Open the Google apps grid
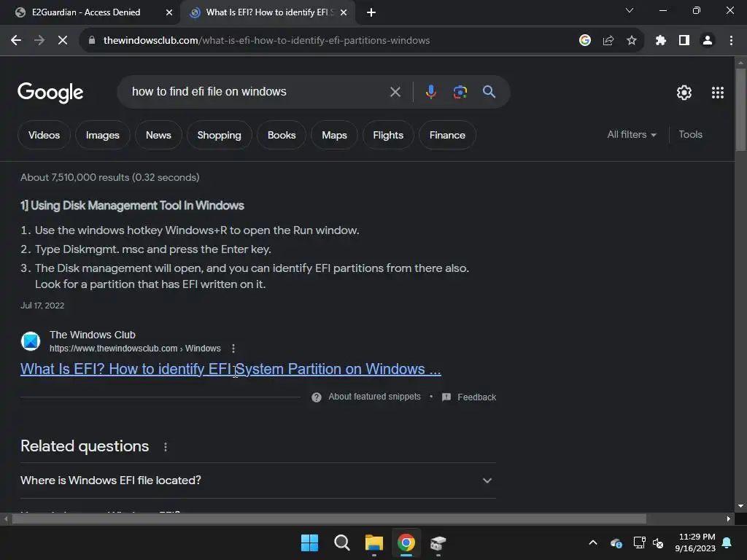 [x=718, y=93]
